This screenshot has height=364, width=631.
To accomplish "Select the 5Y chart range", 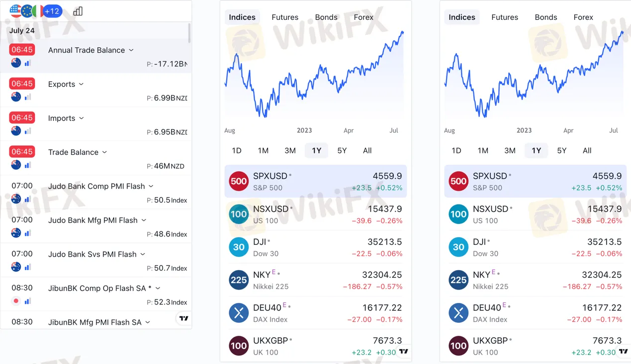I will 342,150.
